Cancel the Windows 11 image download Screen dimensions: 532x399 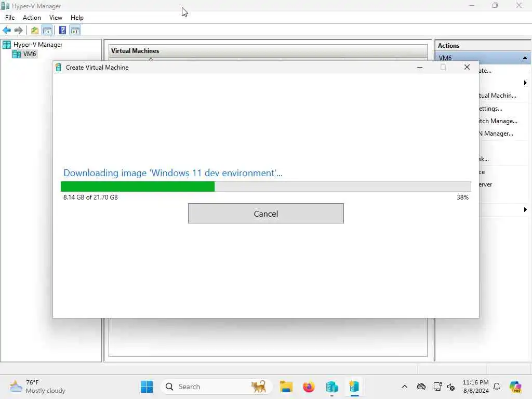click(265, 214)
